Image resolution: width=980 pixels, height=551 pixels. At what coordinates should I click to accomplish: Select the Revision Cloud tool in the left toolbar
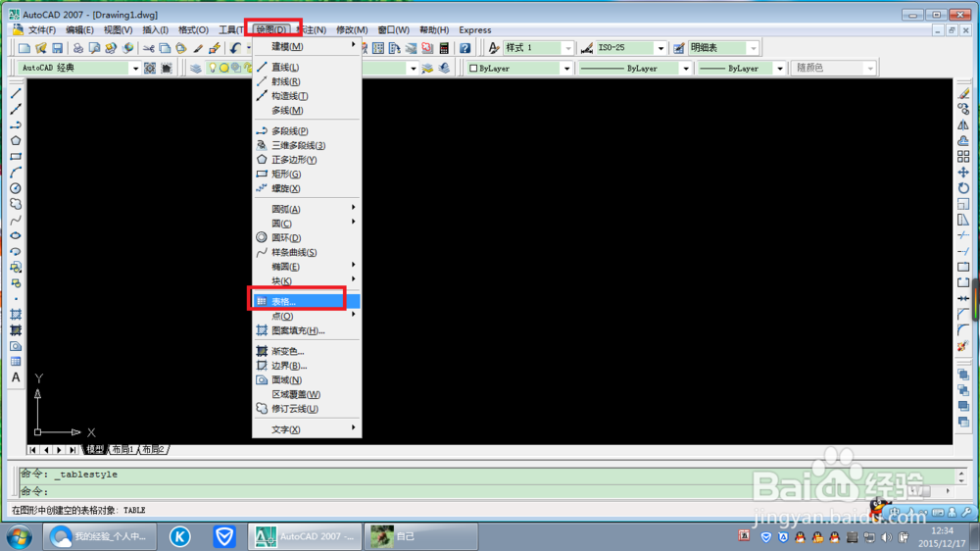click(16, 204)
